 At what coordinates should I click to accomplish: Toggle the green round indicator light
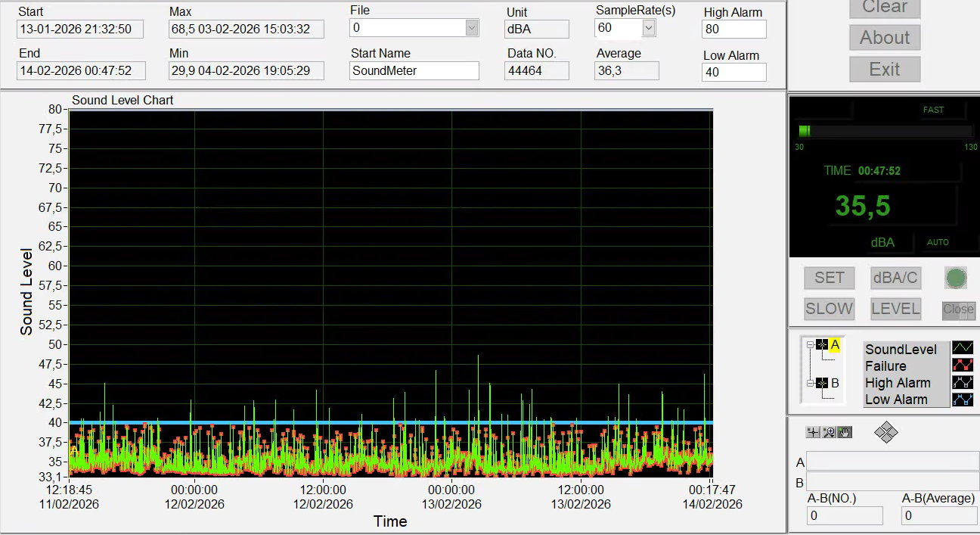tap(956, 278)
